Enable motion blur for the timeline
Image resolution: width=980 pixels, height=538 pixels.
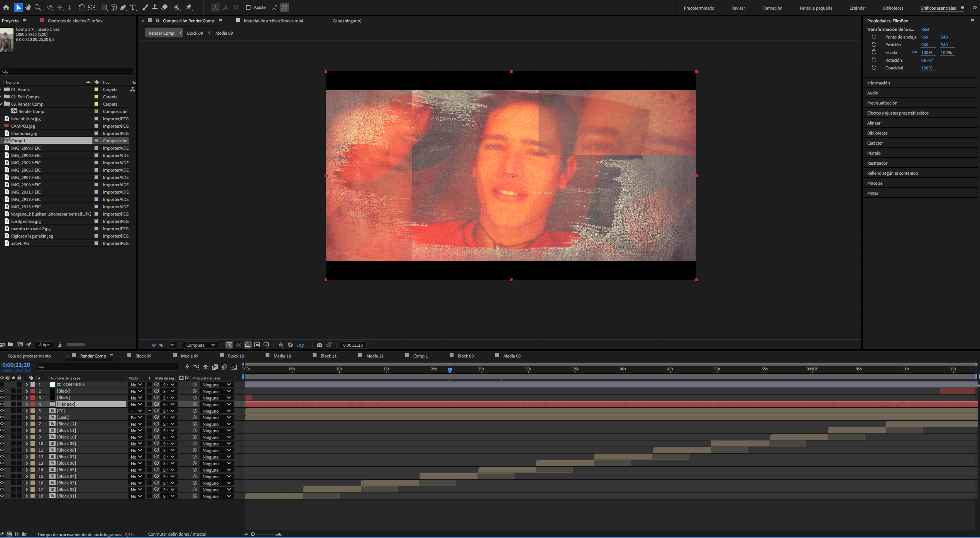(224, 367)
